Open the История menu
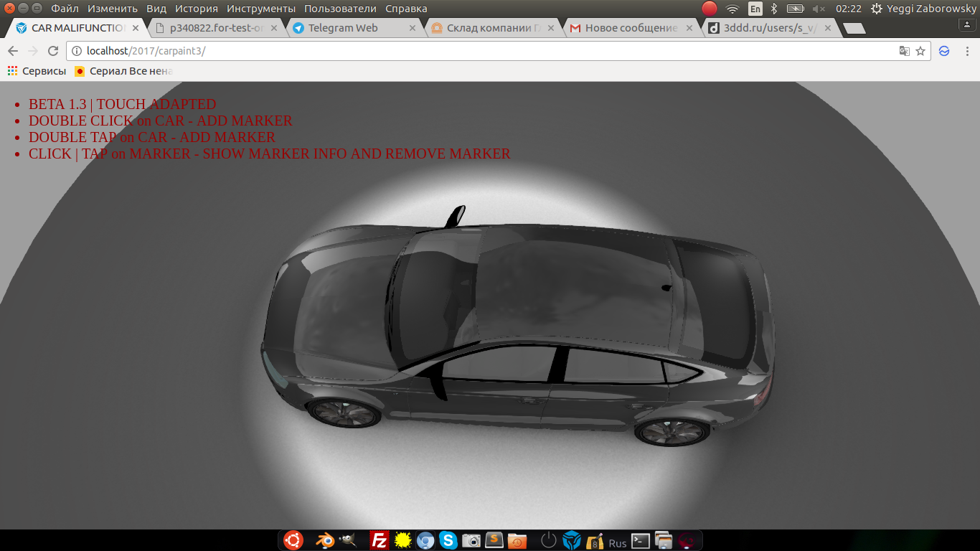The height and width of the screenshot is (551, 980). [197, 9]
